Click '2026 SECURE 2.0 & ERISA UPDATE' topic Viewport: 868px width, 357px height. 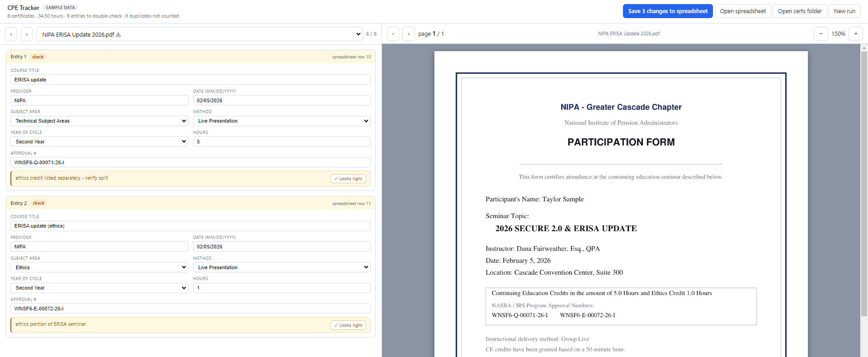566,228
